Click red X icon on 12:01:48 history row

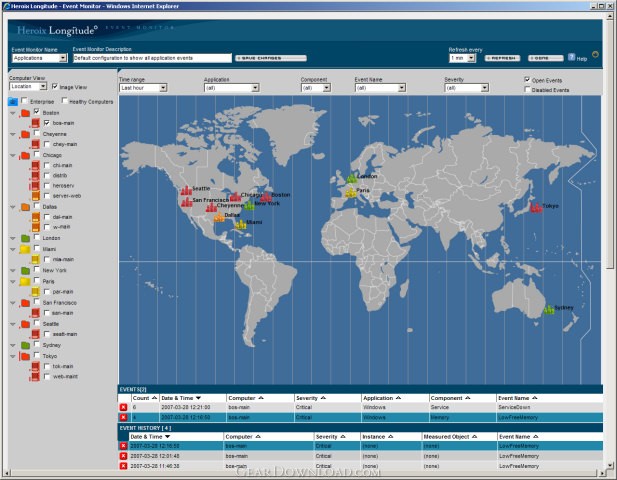tap(123, 456)
